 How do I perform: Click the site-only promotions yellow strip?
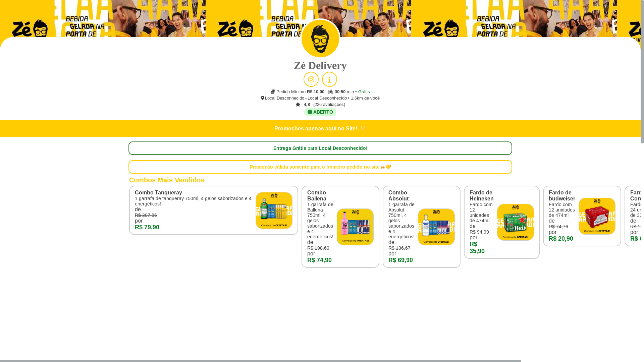pyautogui.click(x=320, y=128)
